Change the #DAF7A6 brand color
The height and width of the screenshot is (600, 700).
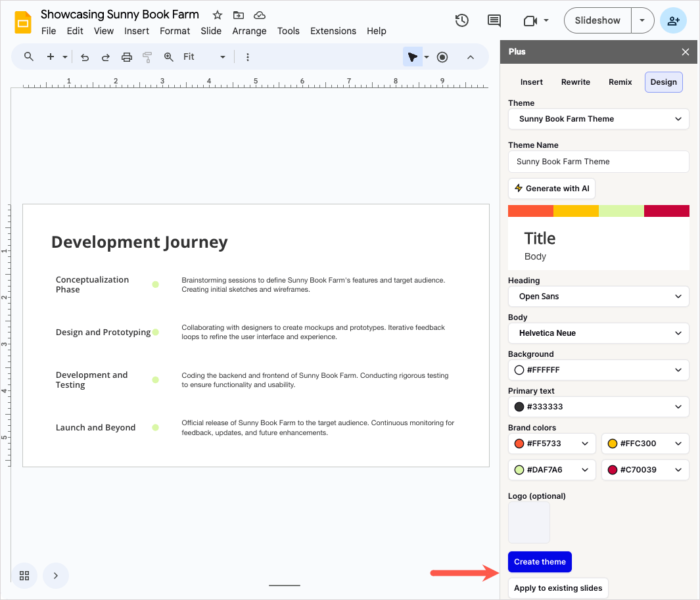pos(552,470)
